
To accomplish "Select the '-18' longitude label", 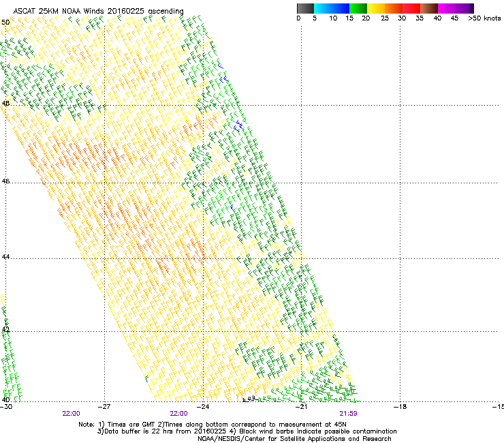I will (x=400, y=407).
